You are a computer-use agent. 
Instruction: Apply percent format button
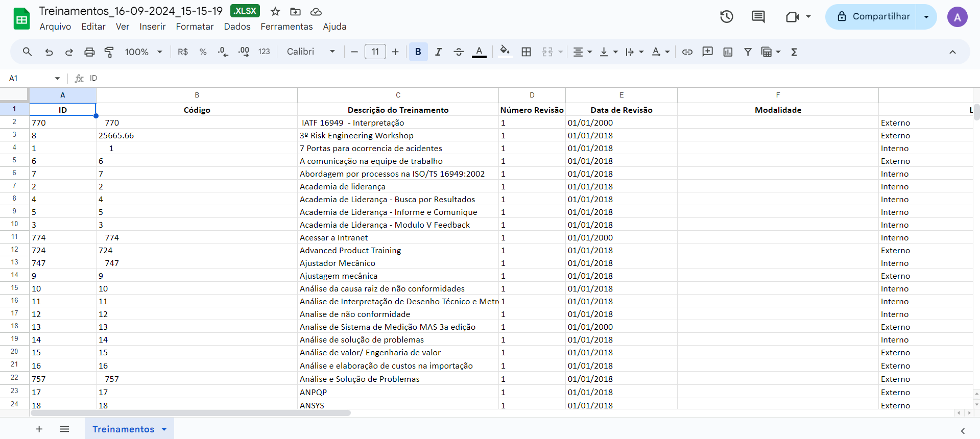pyautogui.click(x=203, y=52)
